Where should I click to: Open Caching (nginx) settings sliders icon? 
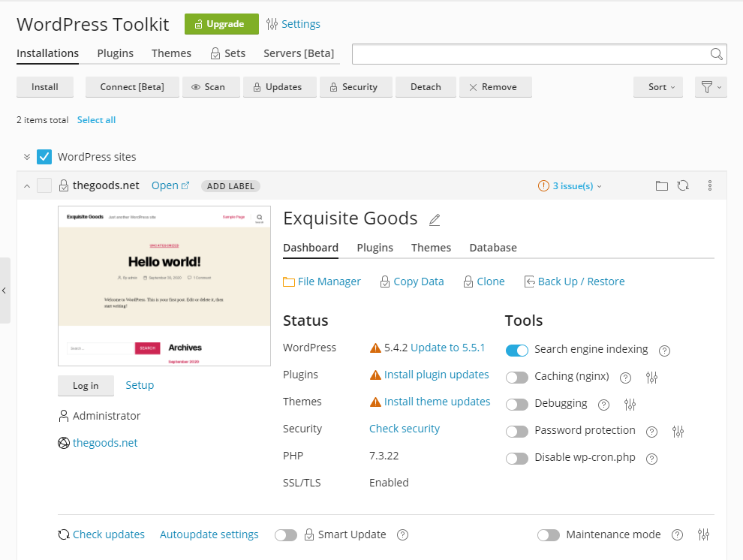[x=651, y=377]
